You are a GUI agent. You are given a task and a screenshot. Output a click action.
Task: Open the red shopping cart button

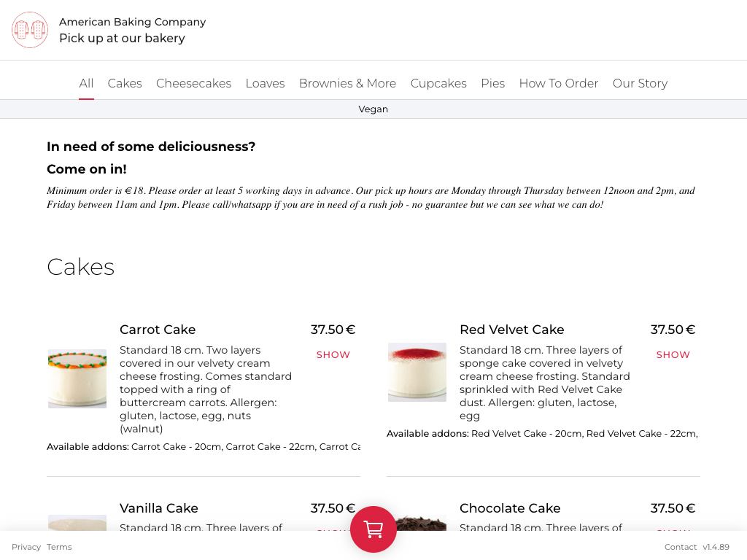[373, 529]
